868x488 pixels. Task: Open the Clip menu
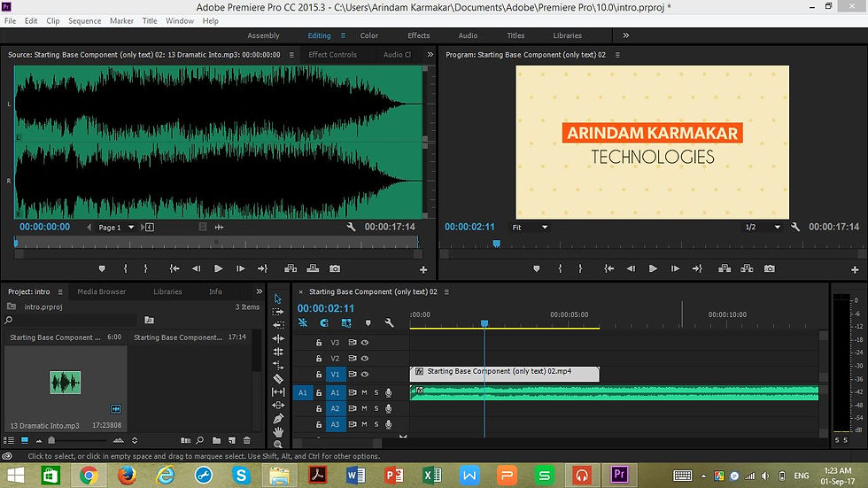click(x=53, y=21)
